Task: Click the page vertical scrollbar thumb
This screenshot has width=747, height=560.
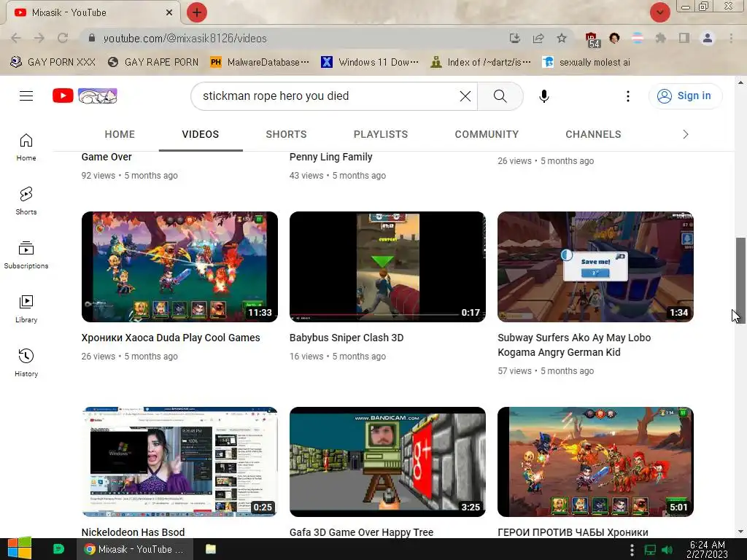Action: click(x=740, y=279)
